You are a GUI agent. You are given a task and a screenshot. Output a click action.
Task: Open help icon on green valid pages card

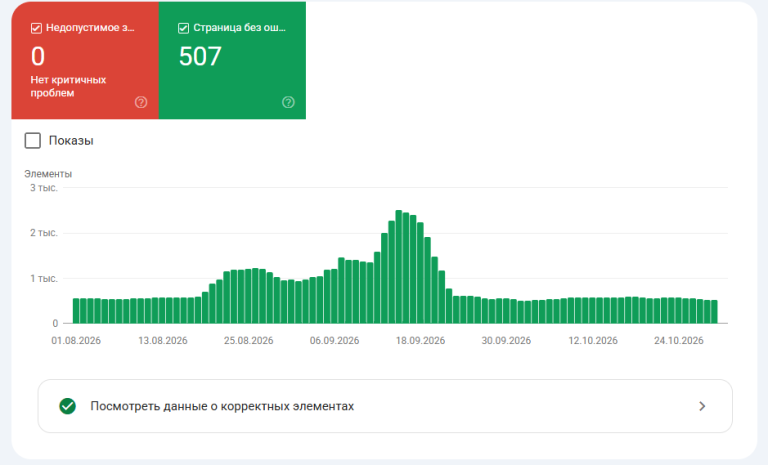288,102
